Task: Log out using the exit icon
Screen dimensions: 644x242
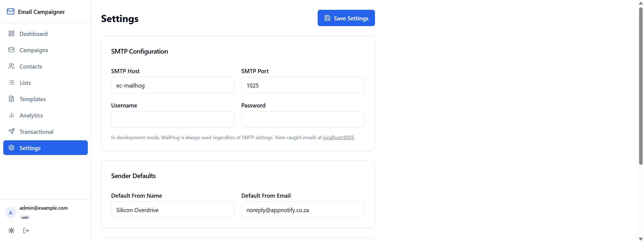Action: click(26, 231)
